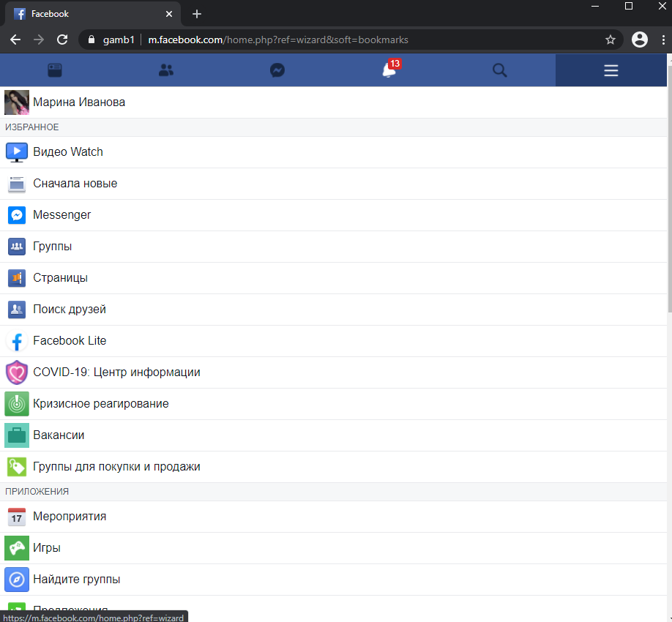Click the Мероприятия calendar icon
This screenshot has height=622, width=672.
17,517
